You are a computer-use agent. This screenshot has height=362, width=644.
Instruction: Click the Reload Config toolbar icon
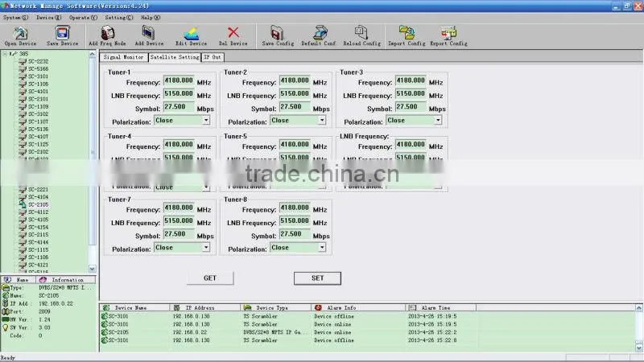click(x=361, y=32)
